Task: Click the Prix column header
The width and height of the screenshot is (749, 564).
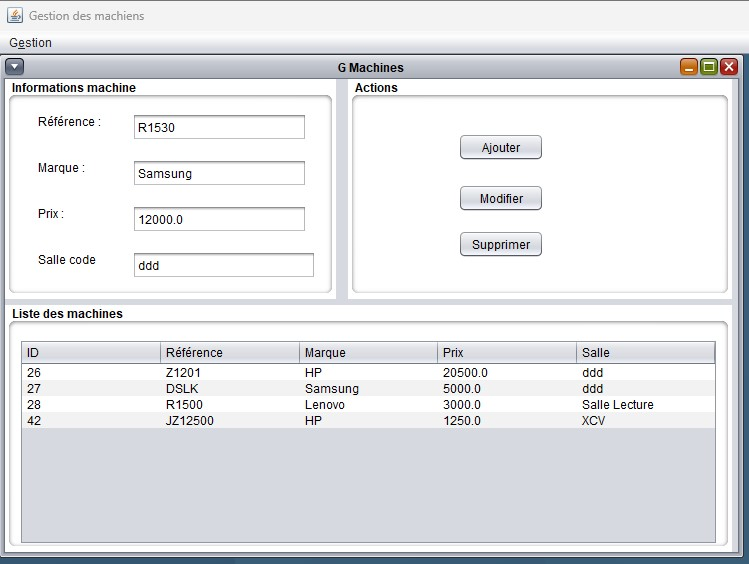Action: (507, 352)
